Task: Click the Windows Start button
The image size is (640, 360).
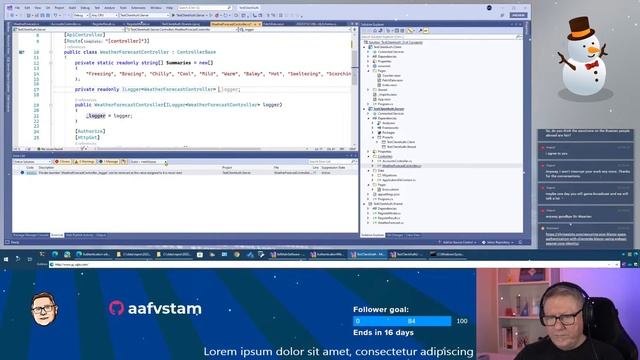Action: coord(6,259)
